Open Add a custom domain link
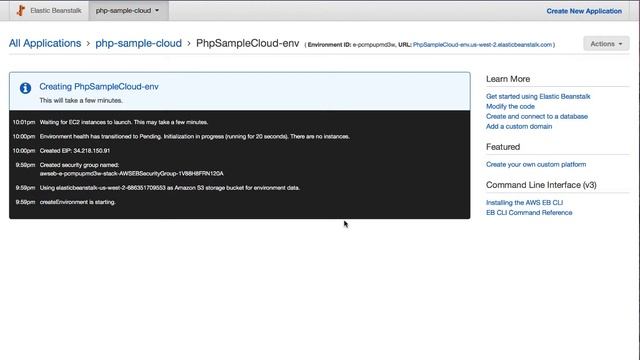Screen dimensions: 640x360 [x=519, y=126]
